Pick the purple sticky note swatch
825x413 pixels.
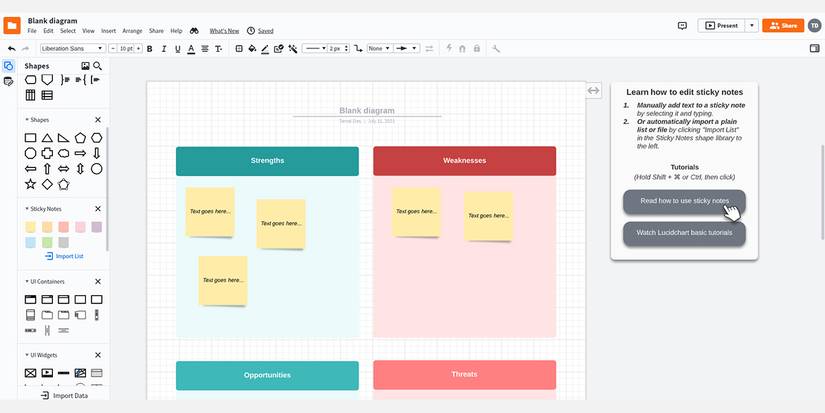(96, 227)
